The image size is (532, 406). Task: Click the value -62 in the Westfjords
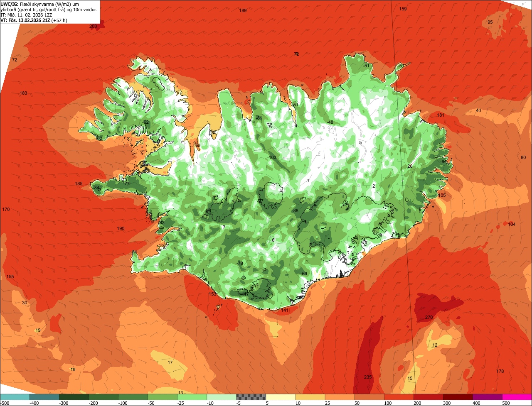(145, 122)
